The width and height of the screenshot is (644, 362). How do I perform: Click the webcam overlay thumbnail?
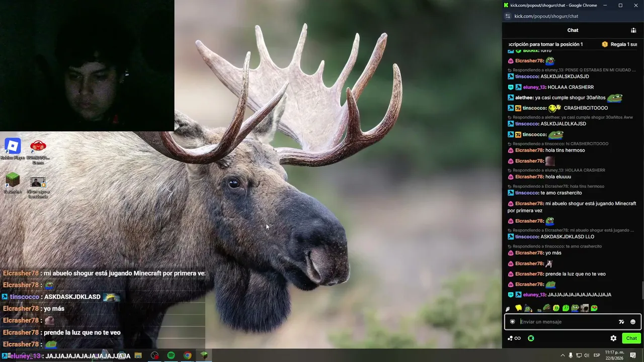point(87,65)
